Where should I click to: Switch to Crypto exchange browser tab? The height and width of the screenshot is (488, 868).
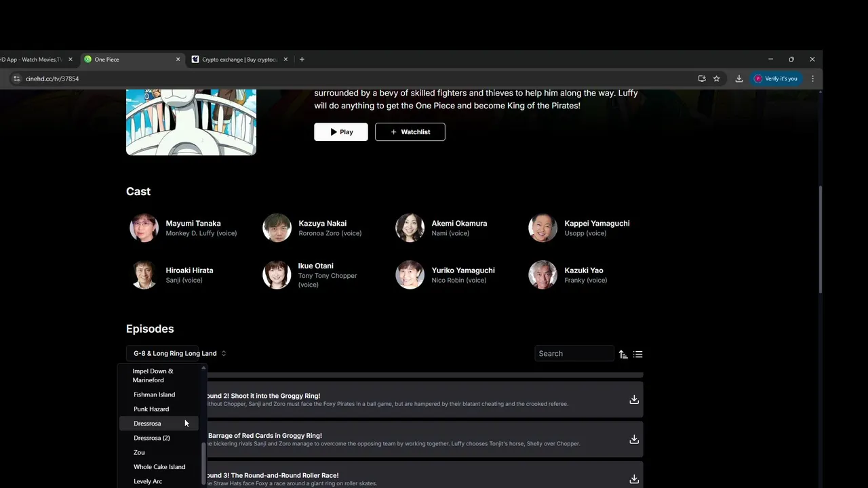pyautogui.click(x=240, y=60)
